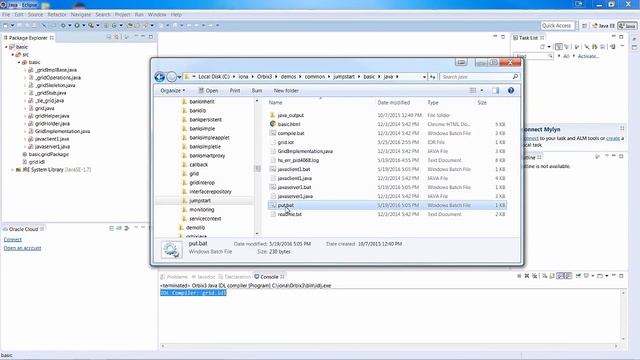Click the Open Perspective icon

pos(584,26)
